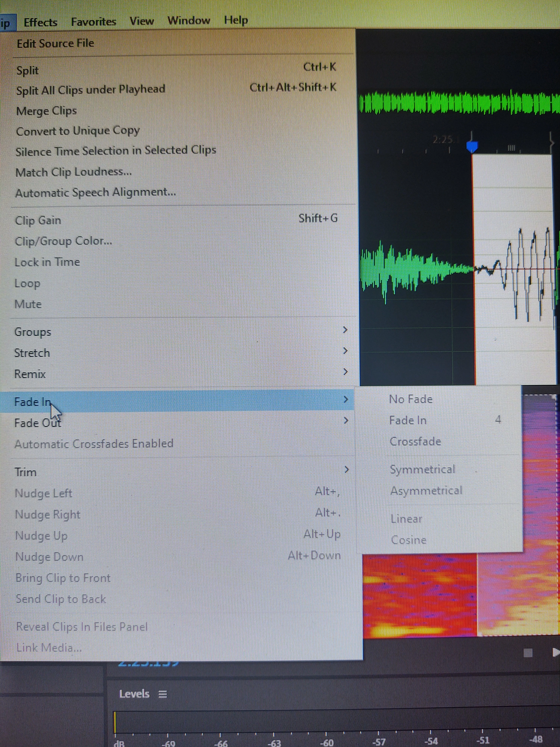560x747 pixels.
Task: Open the Effects menu
Action: tap(41, 22)
